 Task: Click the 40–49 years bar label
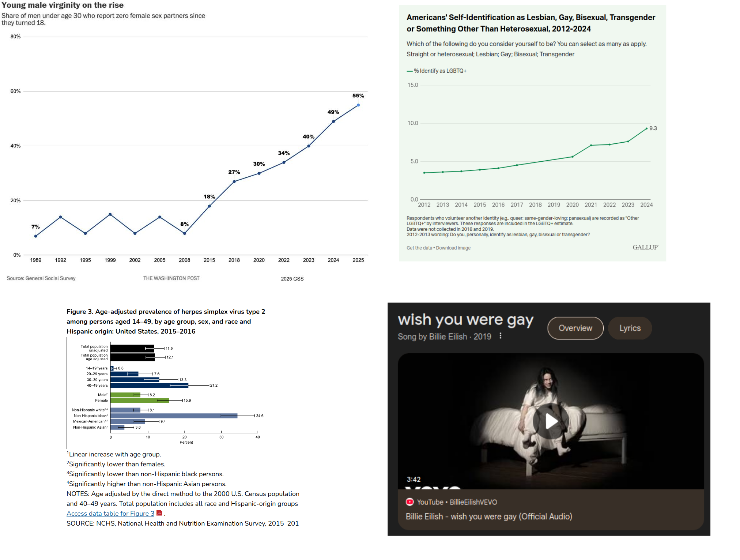[97, 386]
